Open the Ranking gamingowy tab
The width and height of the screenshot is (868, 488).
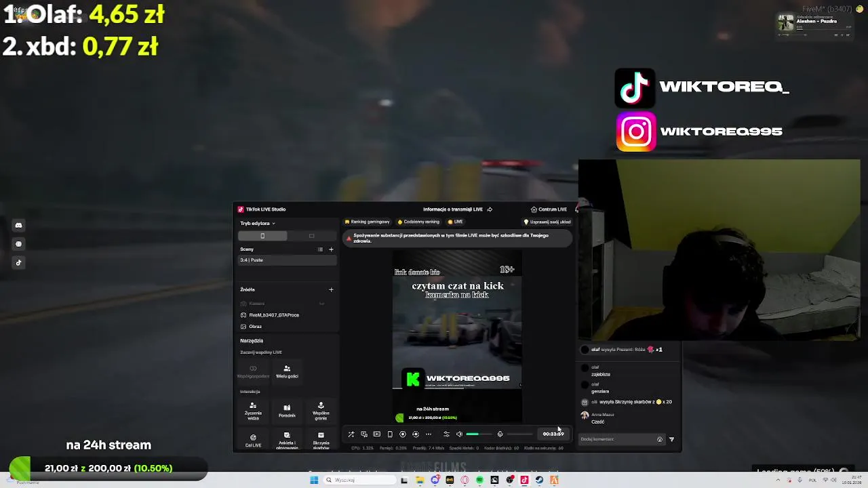[x=368, y=222]
